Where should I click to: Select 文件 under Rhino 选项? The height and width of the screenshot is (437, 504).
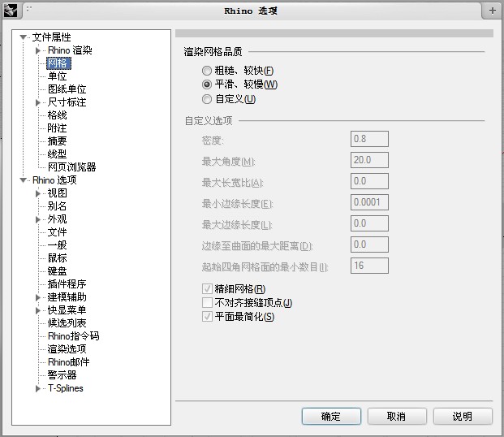tap(57, 232)
